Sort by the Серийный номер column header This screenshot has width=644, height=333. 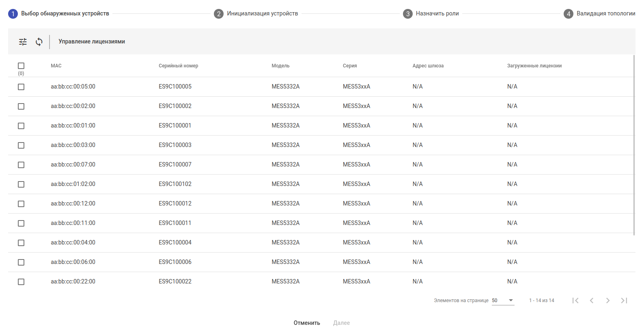point(179,66)
